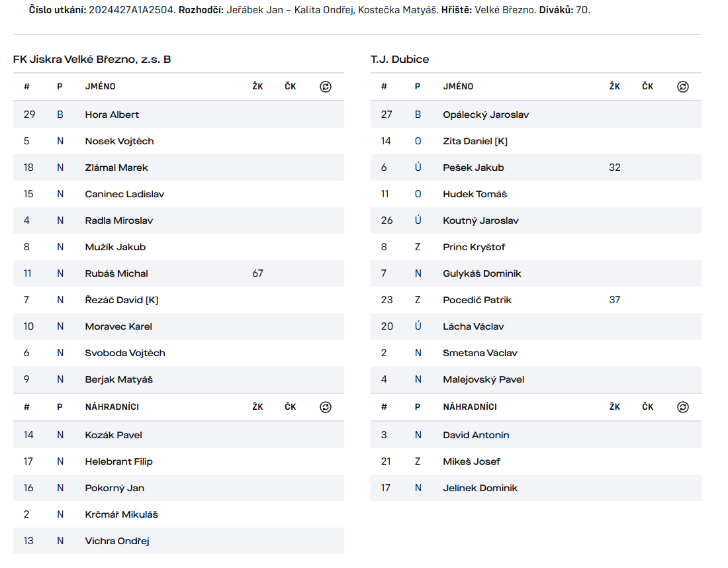Open Pocedič Patrik's player page
The width and height of the screenshot is (728, 568).
pyautogui.click(x=477, y=300)
